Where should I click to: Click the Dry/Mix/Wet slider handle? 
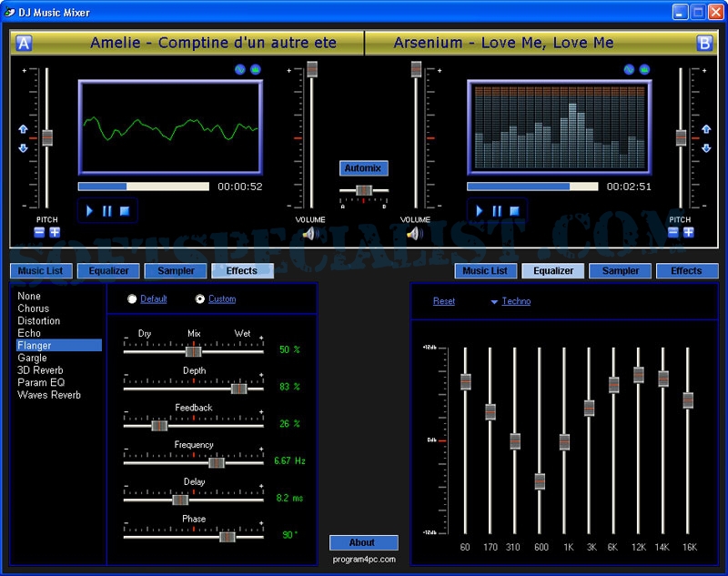193,351
